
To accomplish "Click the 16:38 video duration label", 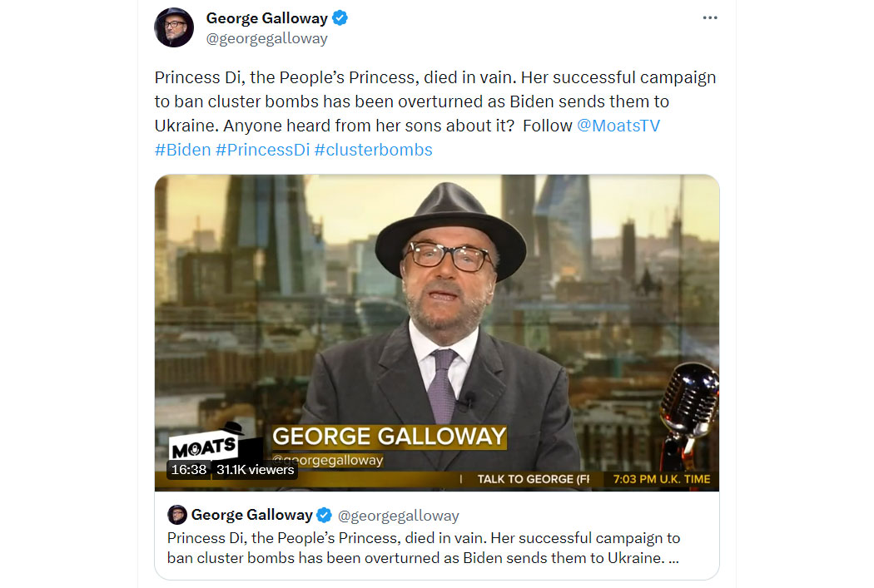I will [x=188, y=470].
